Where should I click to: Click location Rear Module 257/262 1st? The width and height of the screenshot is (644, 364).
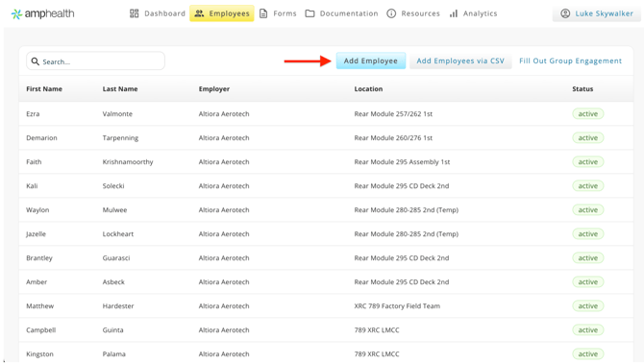393,113
